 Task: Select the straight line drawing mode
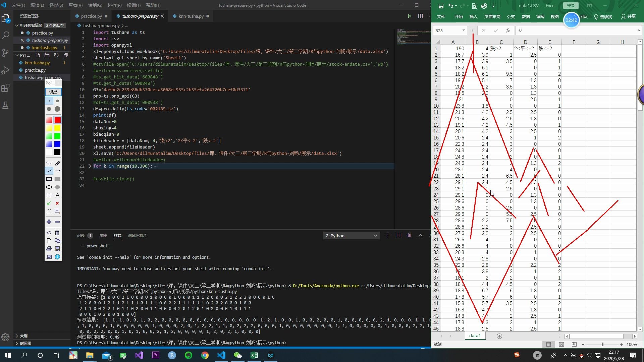click(x=49, y=171)
